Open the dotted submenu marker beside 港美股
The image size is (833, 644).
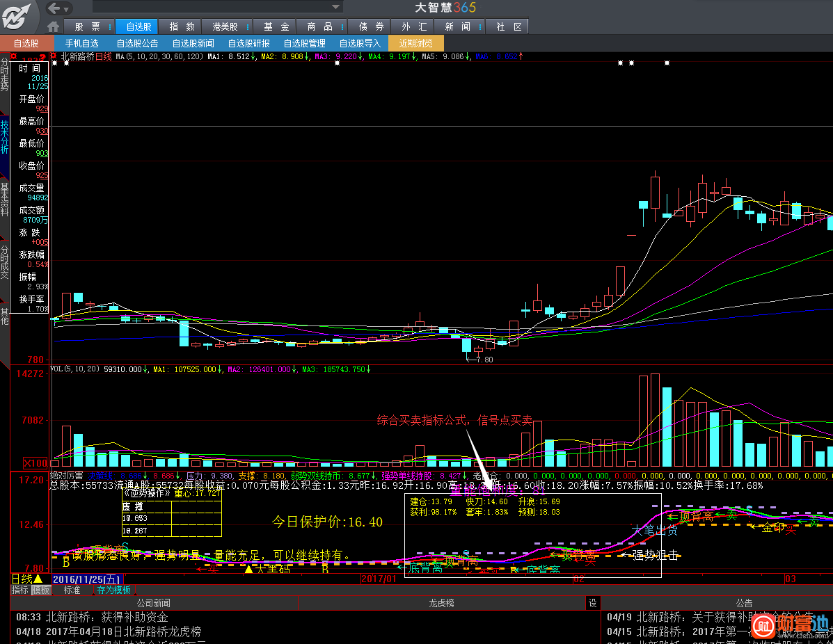pos(248,26)
